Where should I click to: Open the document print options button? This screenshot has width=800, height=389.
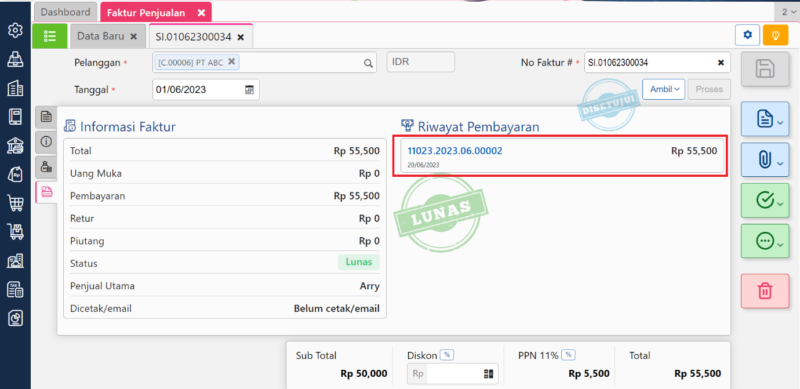(764, 119)
